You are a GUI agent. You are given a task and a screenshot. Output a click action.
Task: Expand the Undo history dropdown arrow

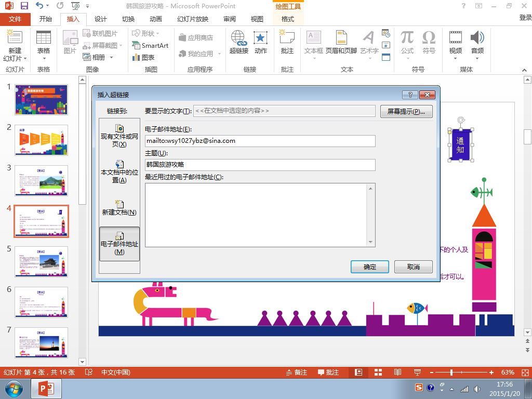(x=47, y=6)
